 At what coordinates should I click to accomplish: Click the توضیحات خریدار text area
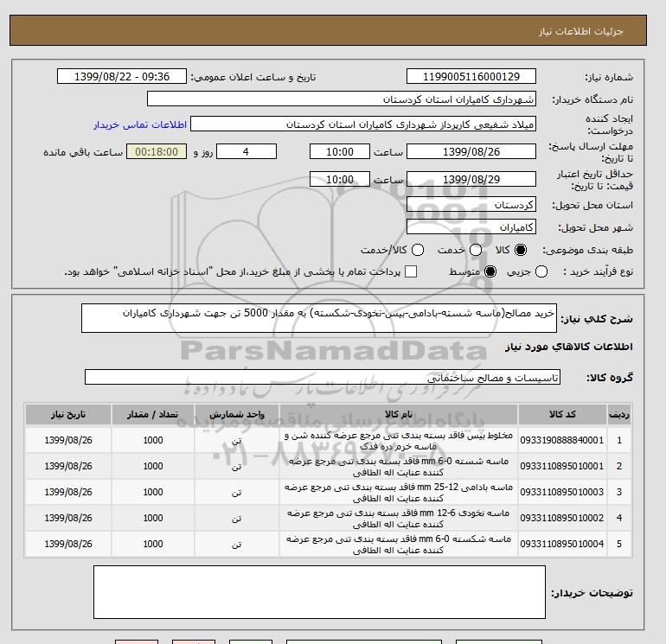click(x=319, y=592)
